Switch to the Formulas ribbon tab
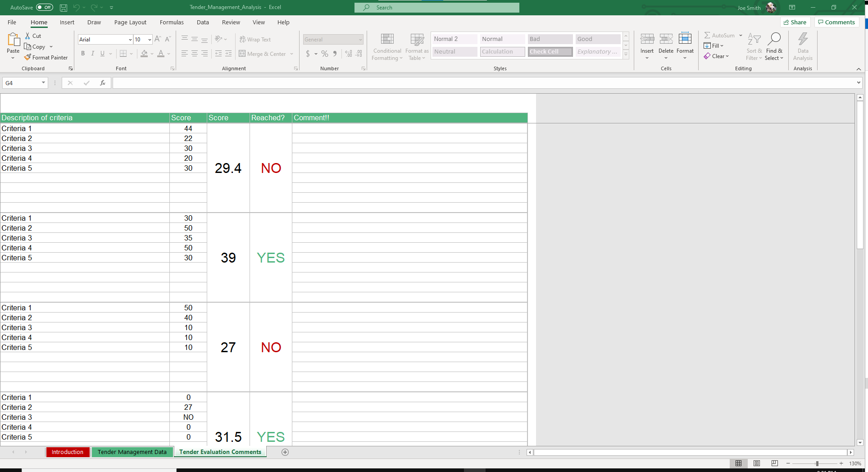The height and width of the screenshot is (472, 868). [x=172, y=22]
